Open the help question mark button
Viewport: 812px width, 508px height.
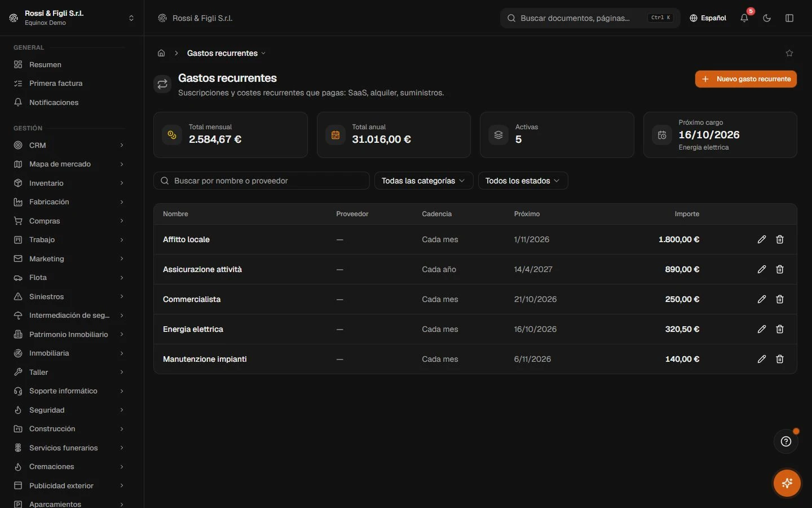coord(786,441)
